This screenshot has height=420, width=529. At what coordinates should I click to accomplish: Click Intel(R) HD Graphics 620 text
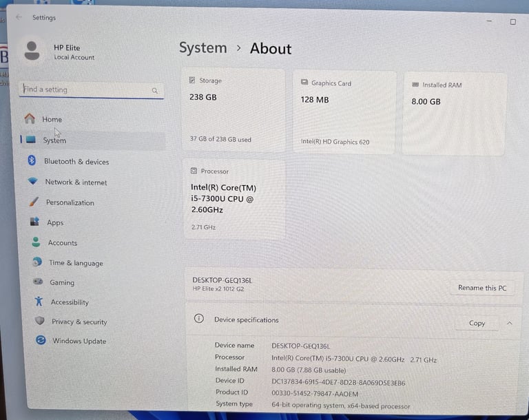tap(335, 142)
